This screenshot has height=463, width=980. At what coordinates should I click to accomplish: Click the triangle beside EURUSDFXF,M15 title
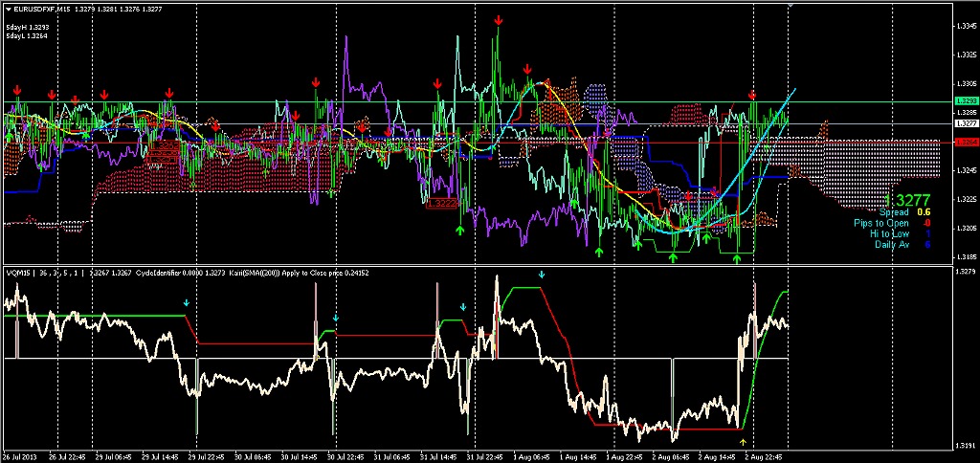coord(7,9)
